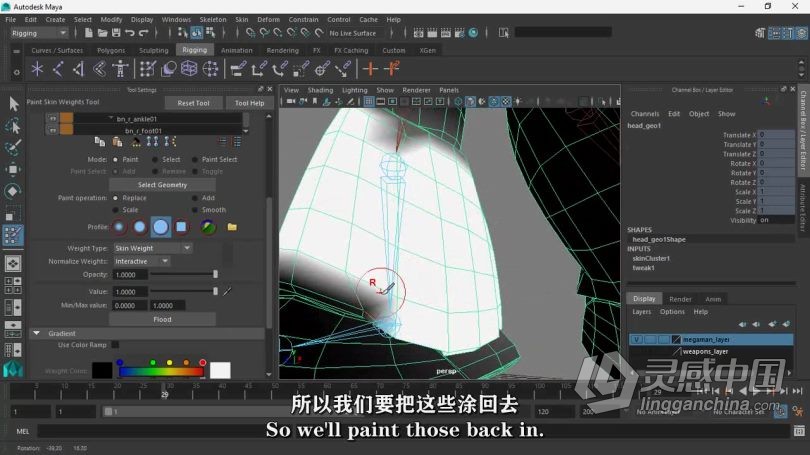Click the orange plus shelf icon
Viewport: 810px width, 455px height.
(x=370, y=69)
